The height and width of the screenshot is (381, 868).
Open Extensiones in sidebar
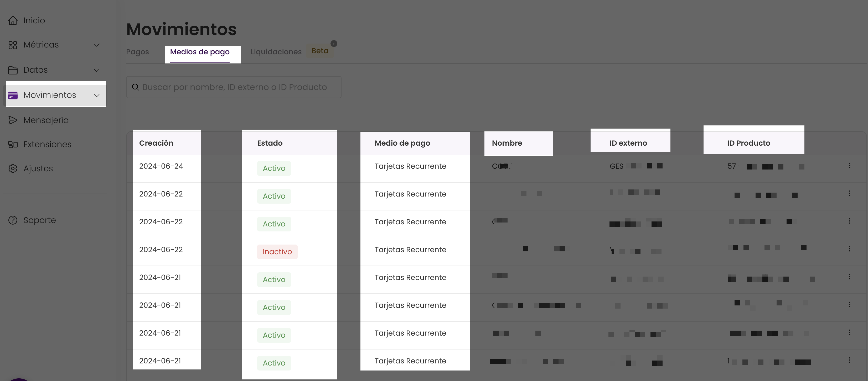coord(48,144)
